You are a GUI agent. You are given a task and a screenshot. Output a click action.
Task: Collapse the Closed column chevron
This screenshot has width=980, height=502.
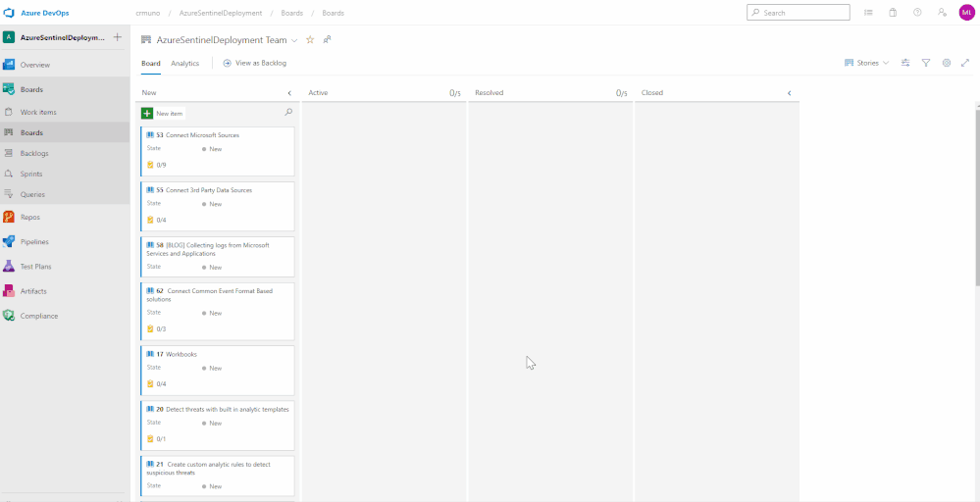(x=790, y=93)
